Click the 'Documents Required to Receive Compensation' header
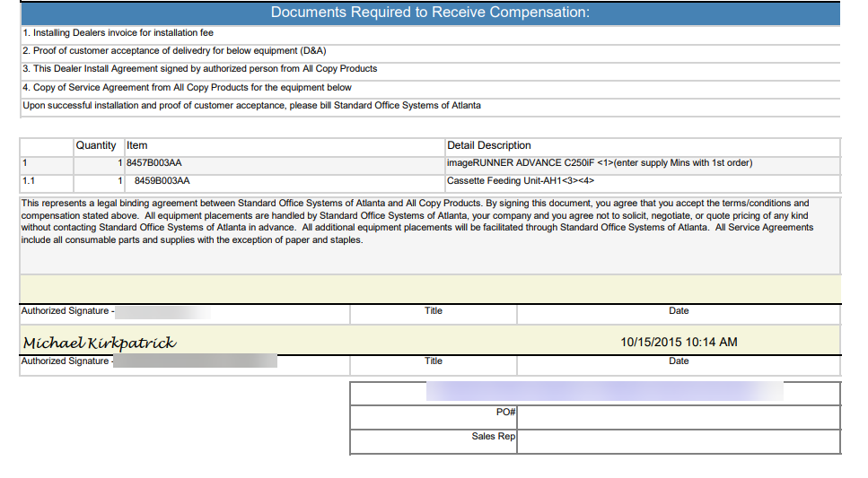The image size is (868, 478). [430, 13]
